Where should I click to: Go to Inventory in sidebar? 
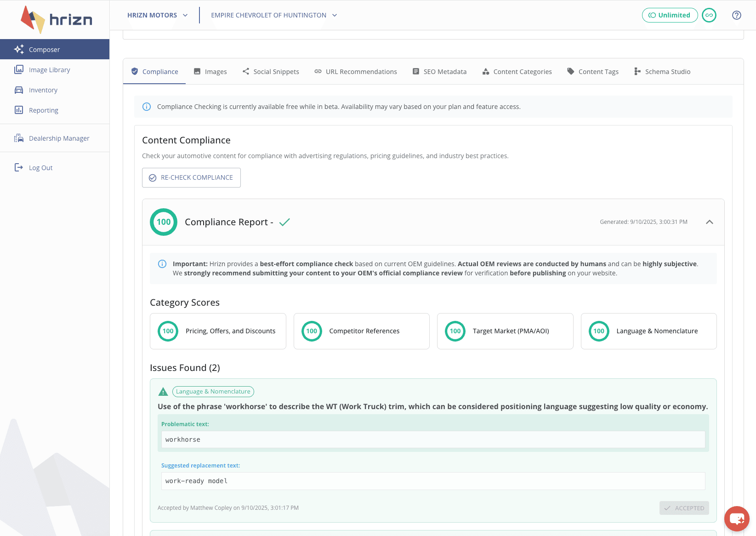(x=43, y=90)
